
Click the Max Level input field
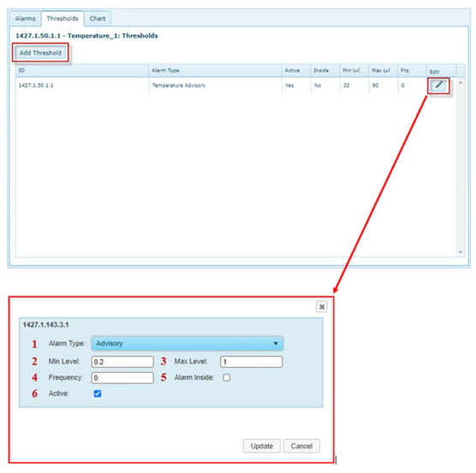(252, 362)
